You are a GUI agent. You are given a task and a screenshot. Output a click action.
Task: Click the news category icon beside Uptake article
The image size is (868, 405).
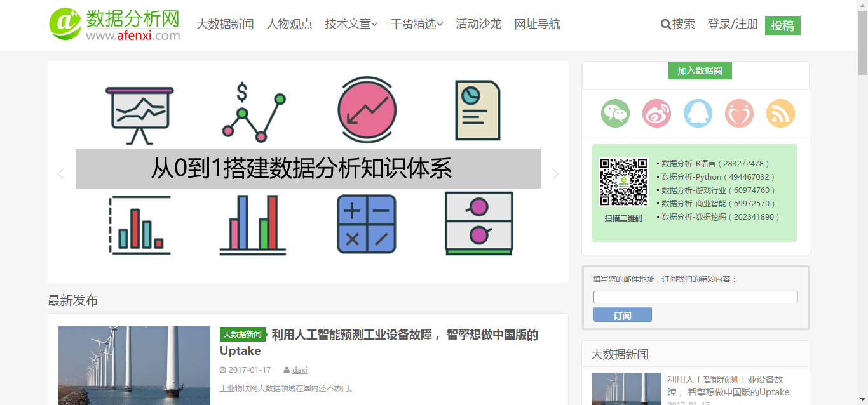pos(243,333)
